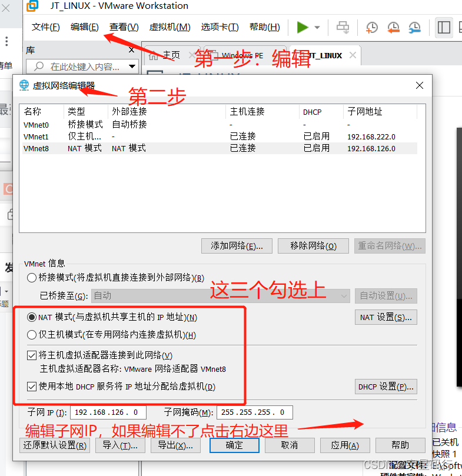Click the 帮助 button in the dialog
Viewport: 462px width, 476px height.
tap(400, 445)
